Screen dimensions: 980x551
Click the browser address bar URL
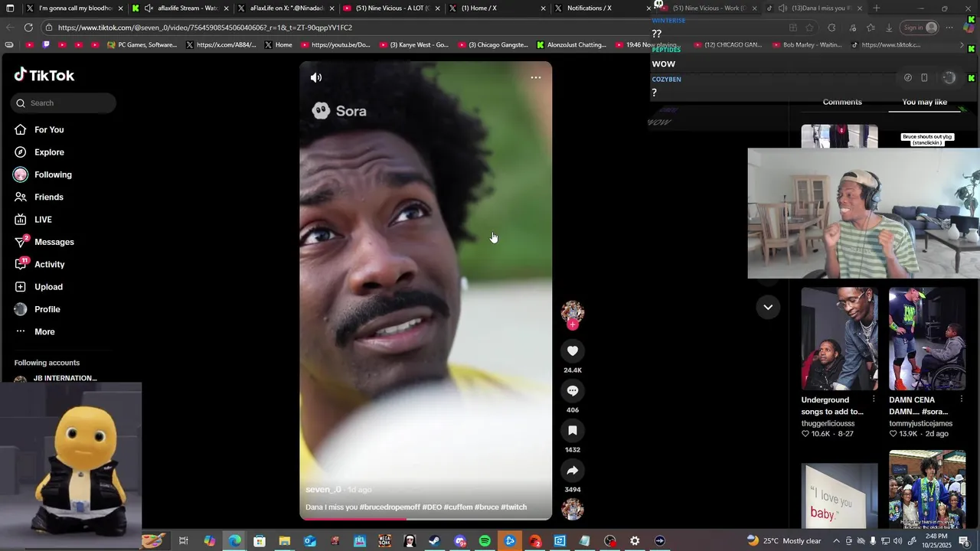click(204, 28)
